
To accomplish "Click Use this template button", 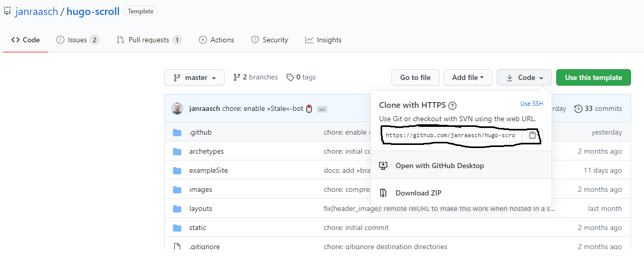I will [x=593, y=77].
